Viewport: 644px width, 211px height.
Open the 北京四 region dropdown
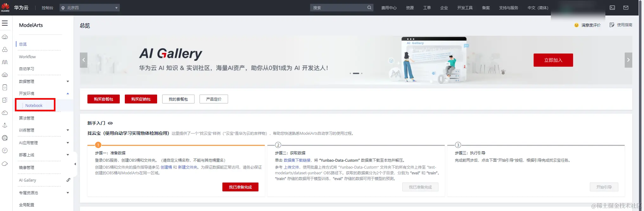90,8
